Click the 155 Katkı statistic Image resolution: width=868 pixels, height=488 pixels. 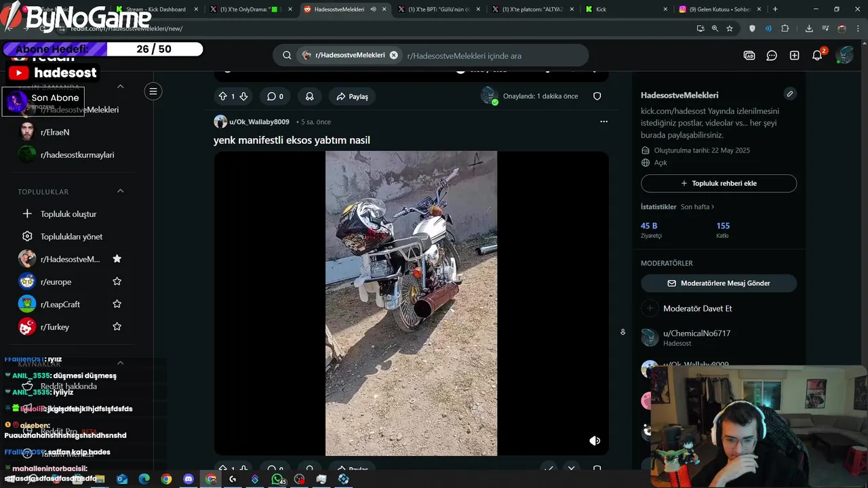pyautogui.click(x=723, y=230)
